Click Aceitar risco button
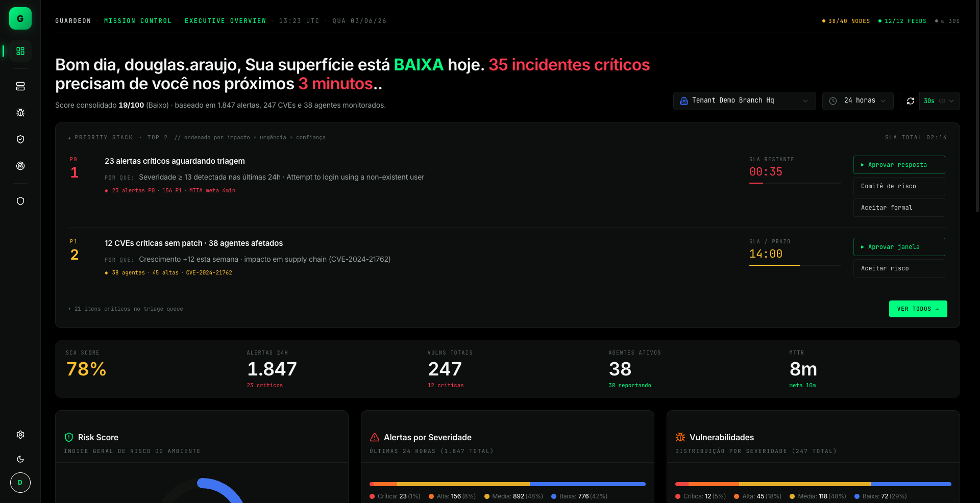The image size is (980, 503). 899,268
